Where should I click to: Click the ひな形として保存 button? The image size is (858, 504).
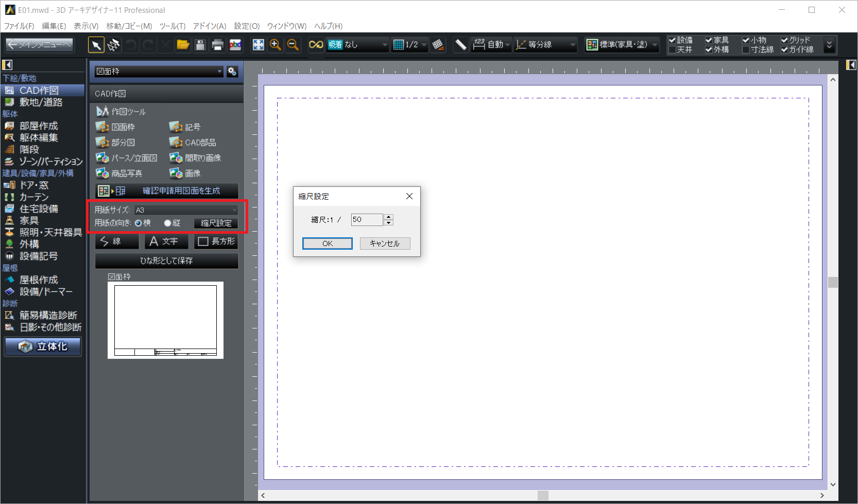click(166, 261)
